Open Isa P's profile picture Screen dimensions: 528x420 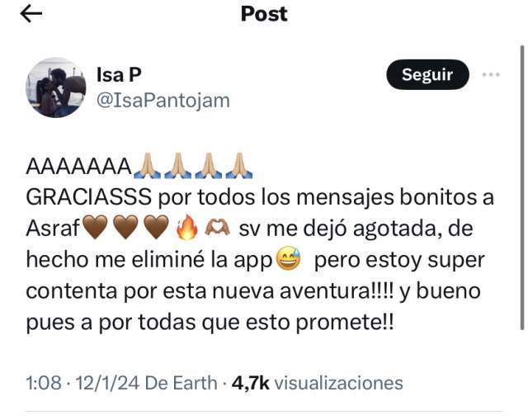point(55,87)
